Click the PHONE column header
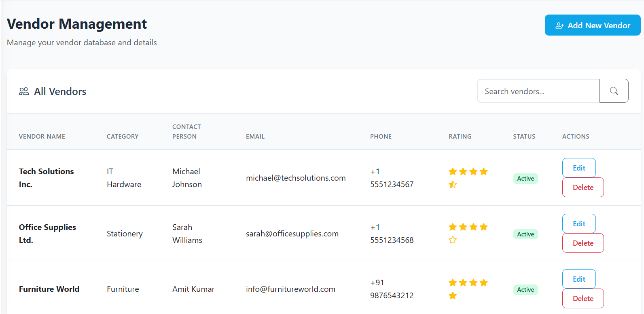644x314 pixels. [x=381, y=137]
